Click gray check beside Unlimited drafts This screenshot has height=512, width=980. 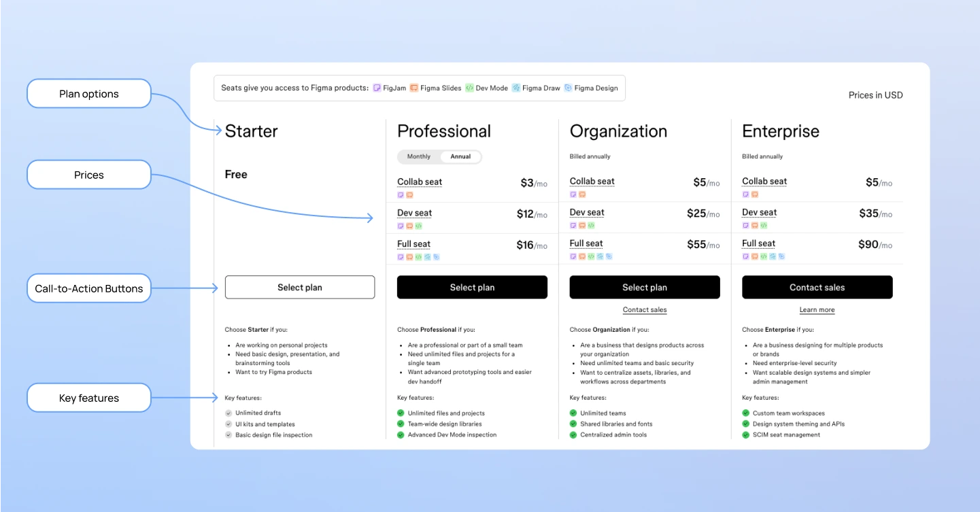[229, 413]
